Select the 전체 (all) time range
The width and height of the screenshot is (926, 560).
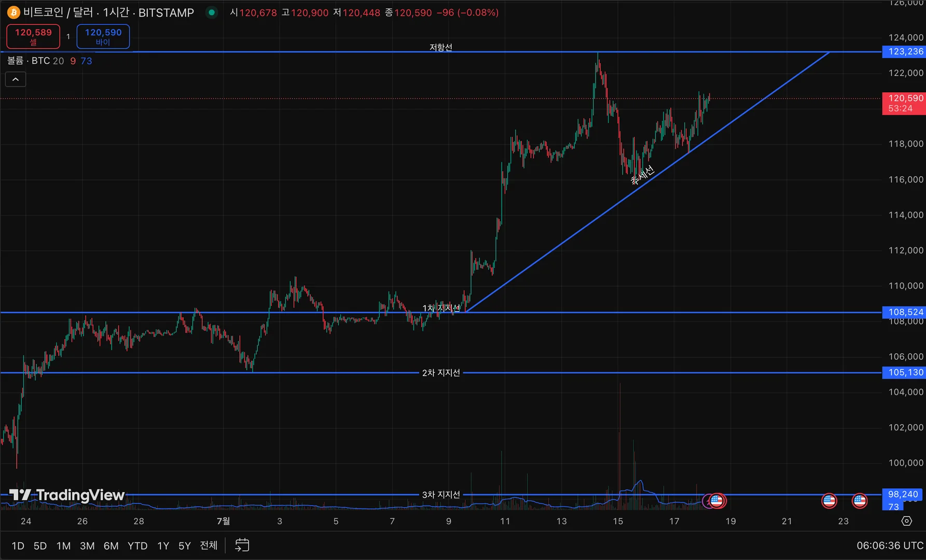209,545
